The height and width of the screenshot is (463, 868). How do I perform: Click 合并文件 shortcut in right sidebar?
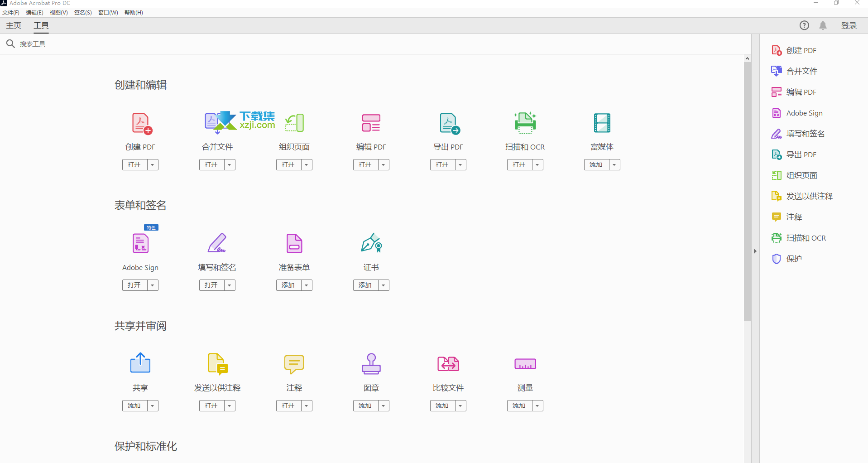pyautogui.click(x=794, y=71)
